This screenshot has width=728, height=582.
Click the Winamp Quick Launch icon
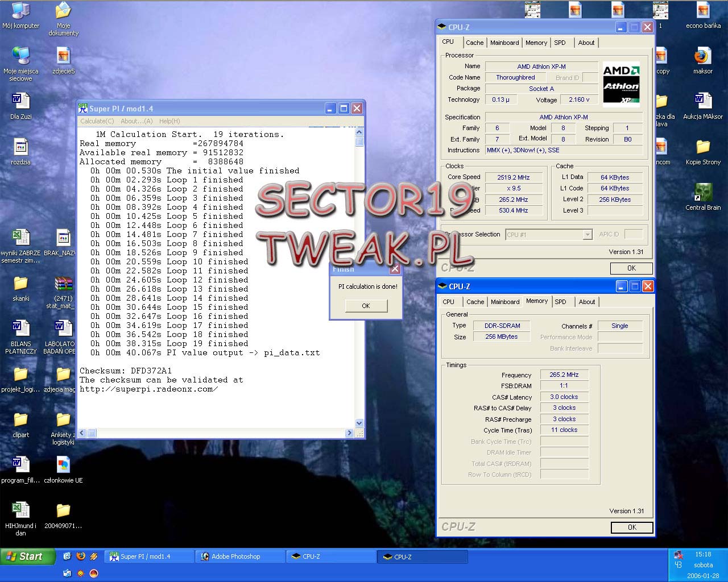pyautogui.click(x=94, y=556)
